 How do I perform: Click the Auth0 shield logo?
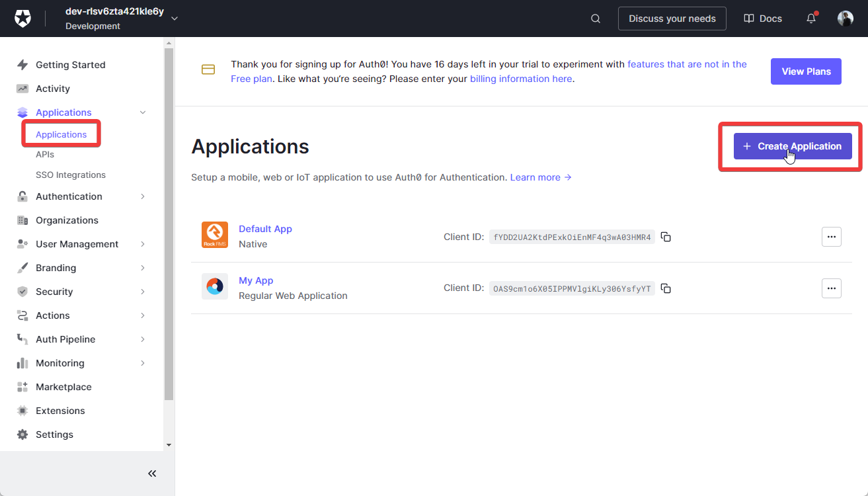[x=23, y=19]
